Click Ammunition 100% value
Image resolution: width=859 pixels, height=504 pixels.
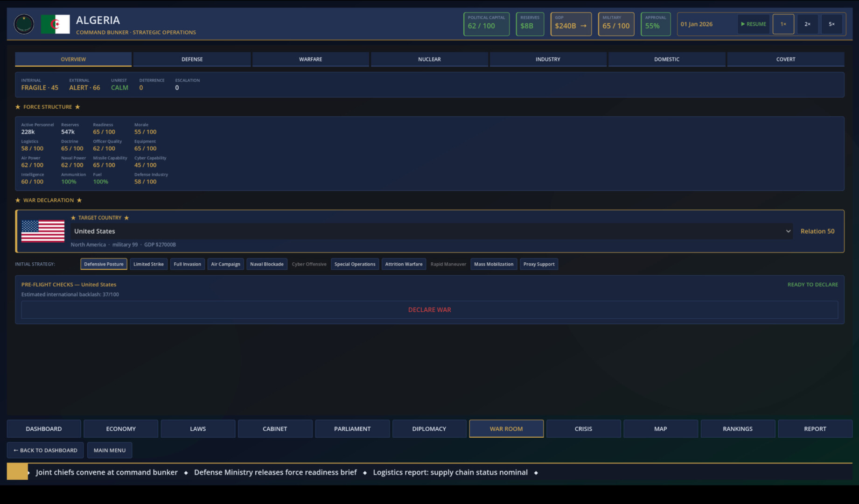[69, 182]
